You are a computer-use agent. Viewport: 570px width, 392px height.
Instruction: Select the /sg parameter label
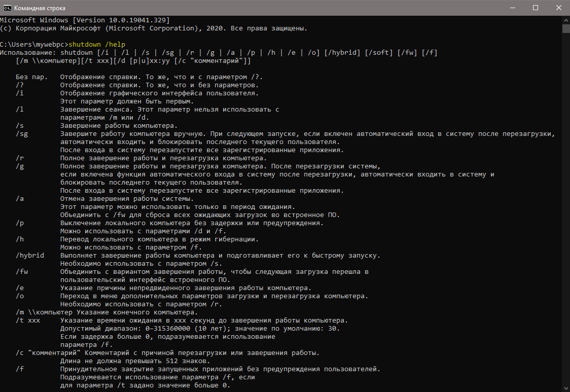(x=22, y=134)
